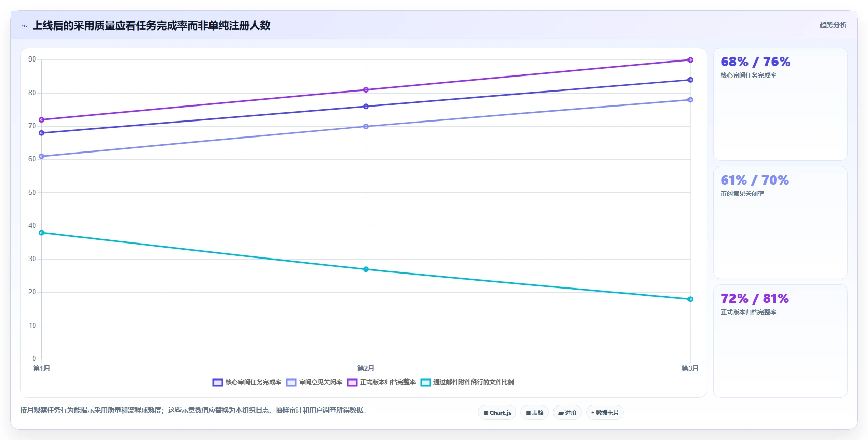Toggle the 核心审阅任务完成率 legend color box

click(x=218, y=383)
